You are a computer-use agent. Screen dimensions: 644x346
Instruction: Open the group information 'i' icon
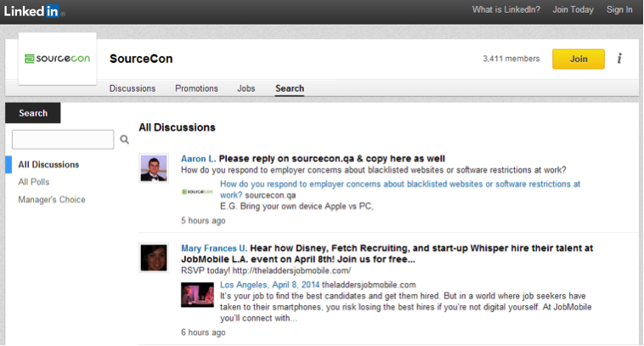click(619, 59)
